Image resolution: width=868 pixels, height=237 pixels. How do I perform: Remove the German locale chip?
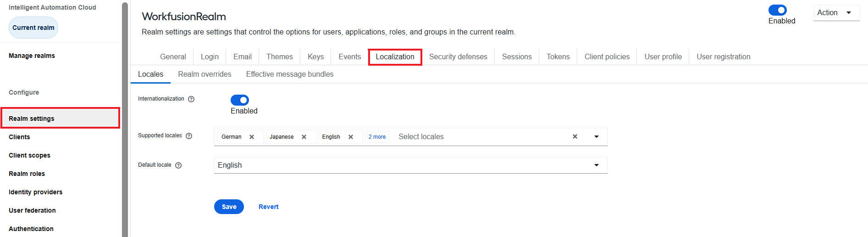pos(252,137)
